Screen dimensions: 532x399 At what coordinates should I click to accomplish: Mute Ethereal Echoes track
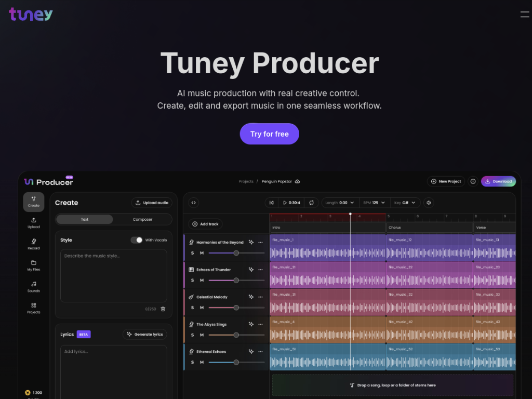click(202, 362)
